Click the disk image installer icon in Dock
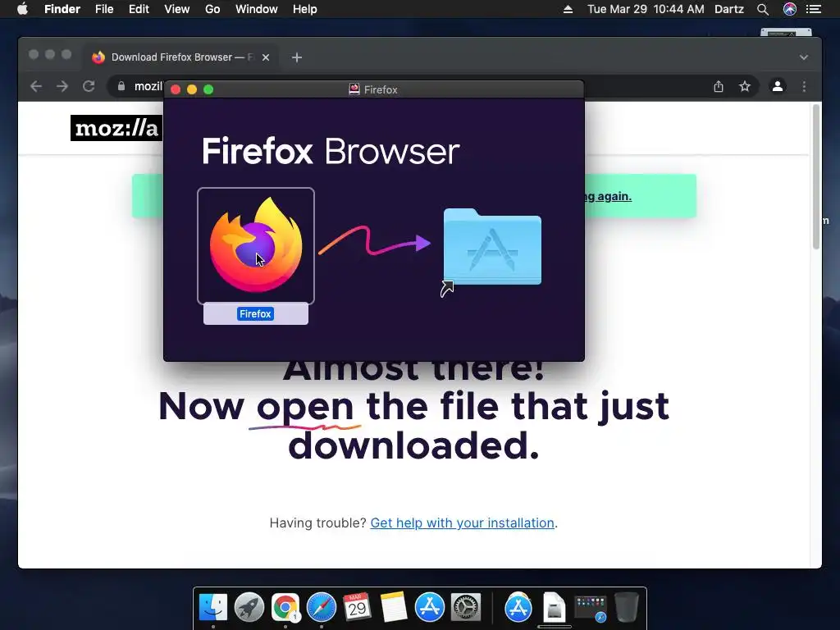Viewport: 840px width, 630px height. pyautogui.click(x=554, y=608)
